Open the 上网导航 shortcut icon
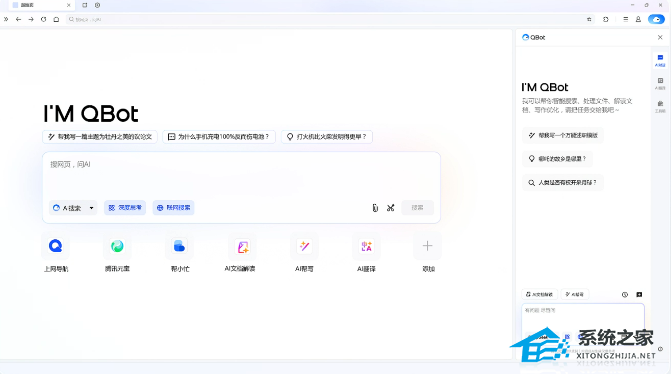Screen dimensions: 671x374 click(x=56, y=246)
